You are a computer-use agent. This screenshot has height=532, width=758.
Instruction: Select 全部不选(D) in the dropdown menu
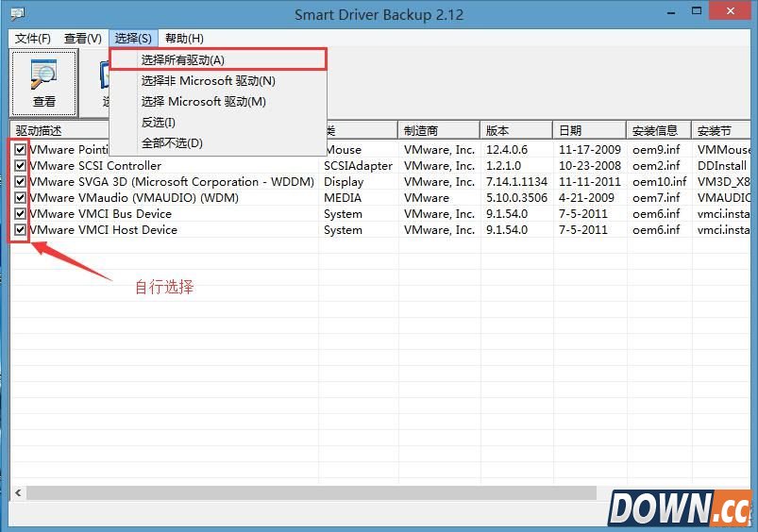[172, 143]
